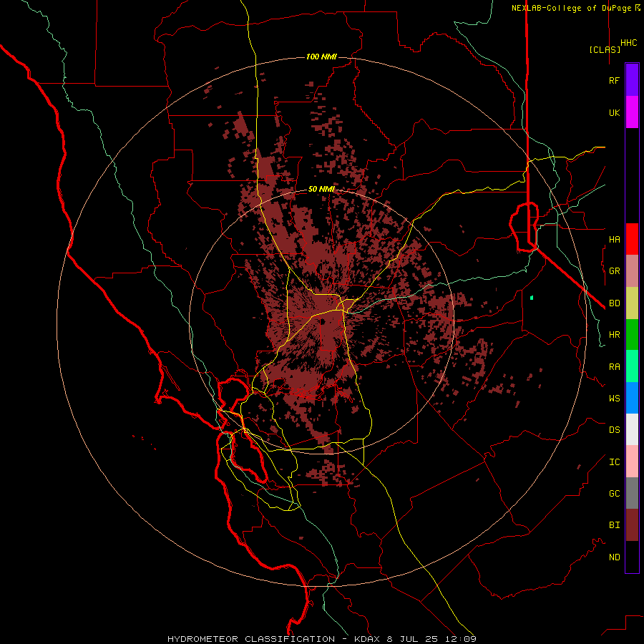Click the RA mint-green legend swatch
This screenshot has height=644, width=644.
tap(632, 366)
